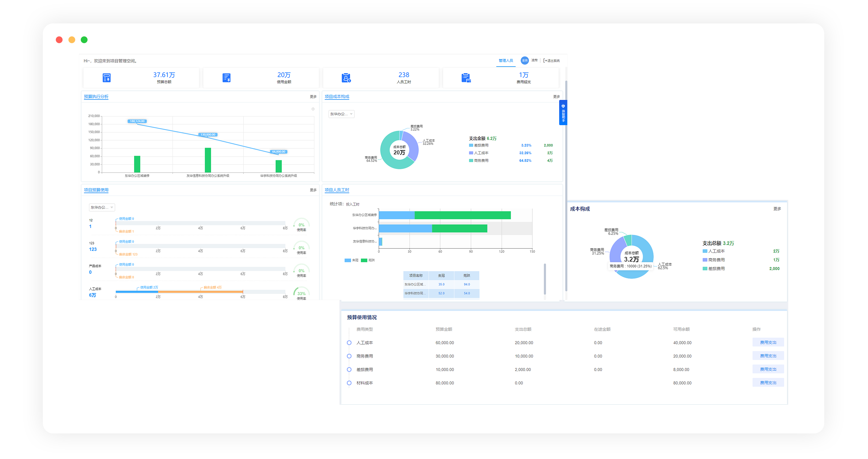Click 费用支出 button for 差旅费用
Viewport: 868px width, 459px height.
click(768, 369)
